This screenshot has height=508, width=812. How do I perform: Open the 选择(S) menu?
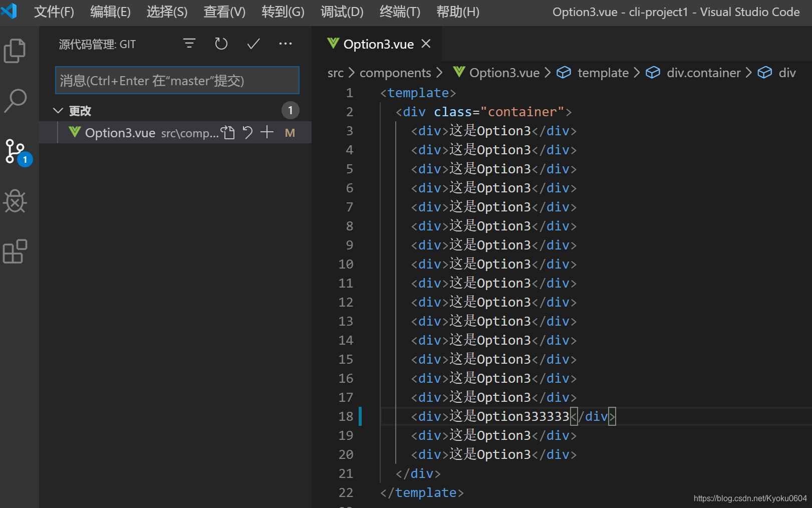click(167, 12)
